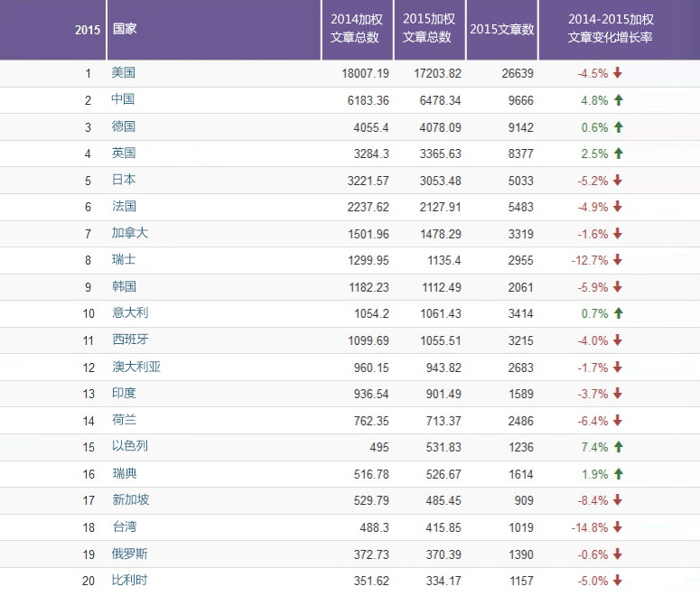Click the 国家 column header
The image size is (700, 596).
(125, 29)
